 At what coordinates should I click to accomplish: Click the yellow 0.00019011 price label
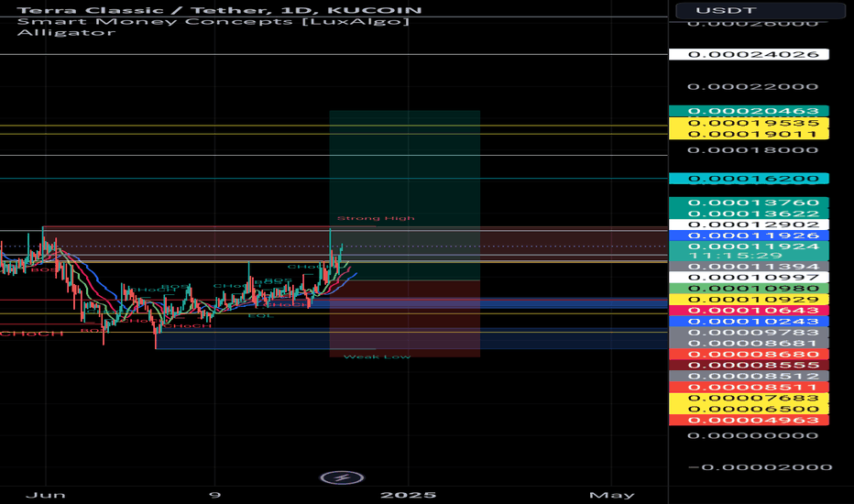749,134
